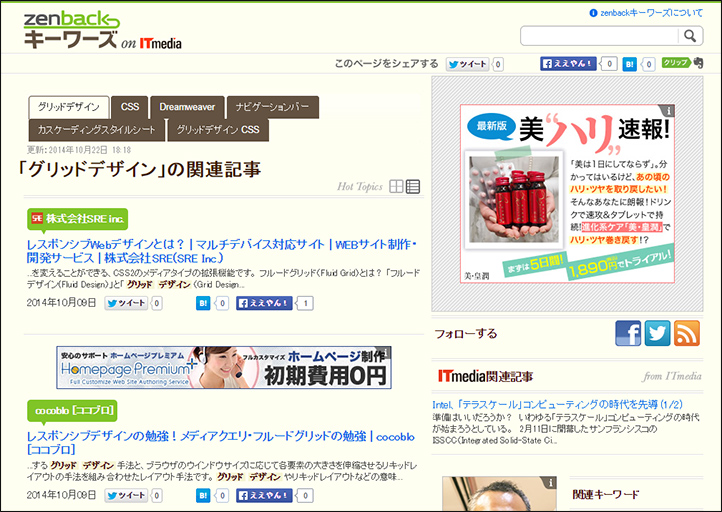Click ええやん button under cocoblo article
Viewport: 722px width, 512px height.
264,495
